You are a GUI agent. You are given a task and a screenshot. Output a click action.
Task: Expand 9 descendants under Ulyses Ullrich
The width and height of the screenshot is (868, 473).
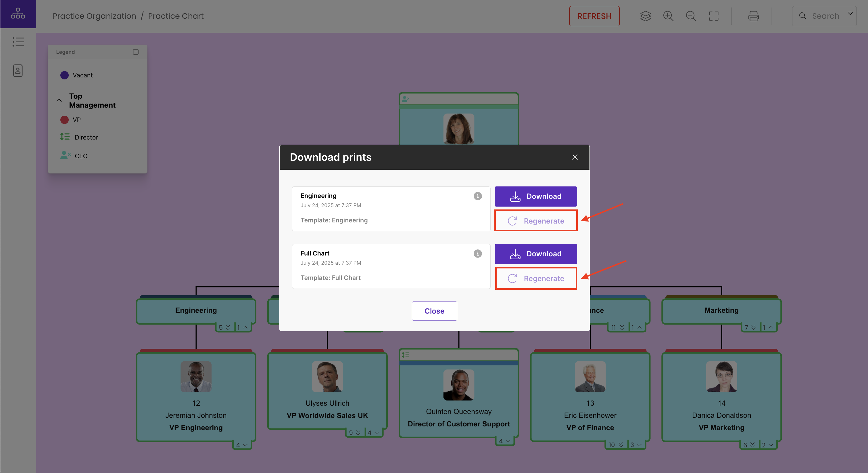tap(355, 432)
